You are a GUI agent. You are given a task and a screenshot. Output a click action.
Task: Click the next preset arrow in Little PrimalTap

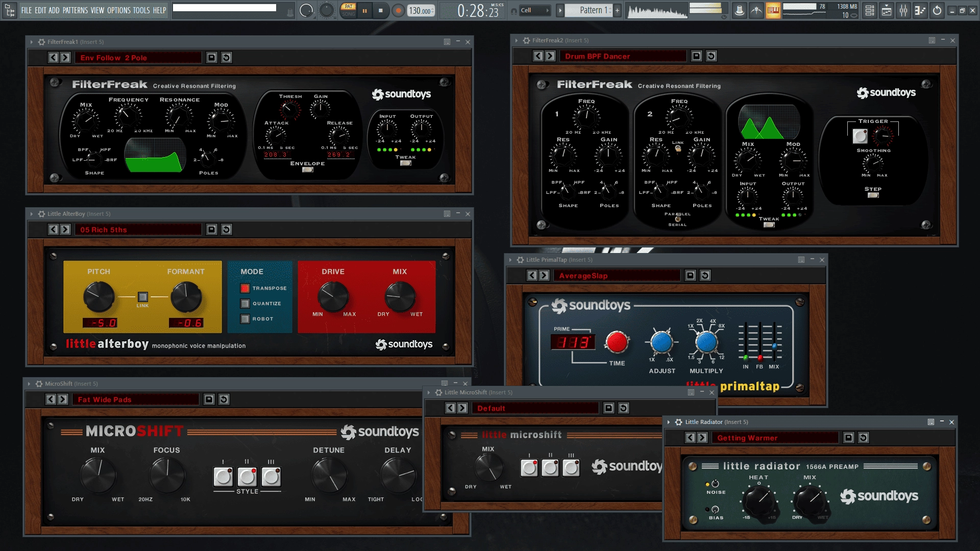[544, 275]
